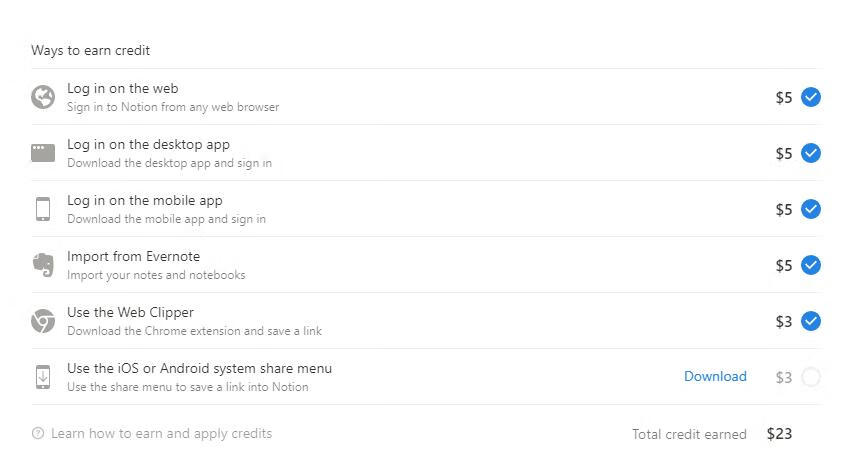Viewport: 855px width, 474px height.
Task: Toggle the desktop app credit checkmark
Action: 811,153
